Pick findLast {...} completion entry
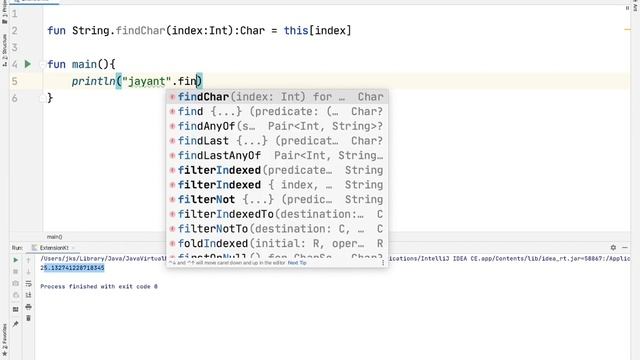The image size is (640, 360). (277, 141)
